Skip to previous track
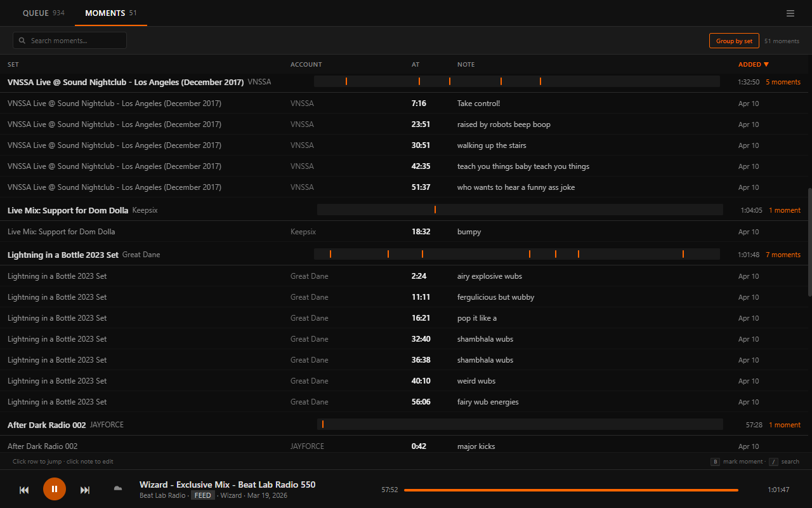The image size is (812, 508). click(24, 490)
